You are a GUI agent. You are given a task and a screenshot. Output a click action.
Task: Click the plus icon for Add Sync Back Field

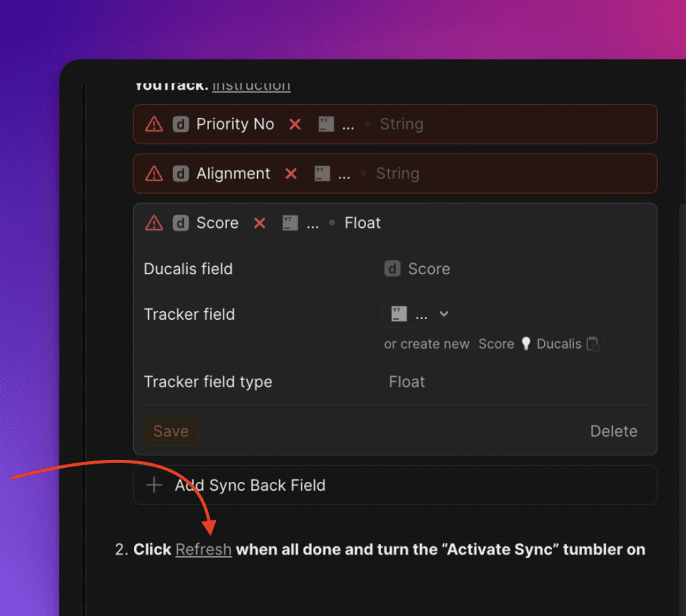point(154,485)
